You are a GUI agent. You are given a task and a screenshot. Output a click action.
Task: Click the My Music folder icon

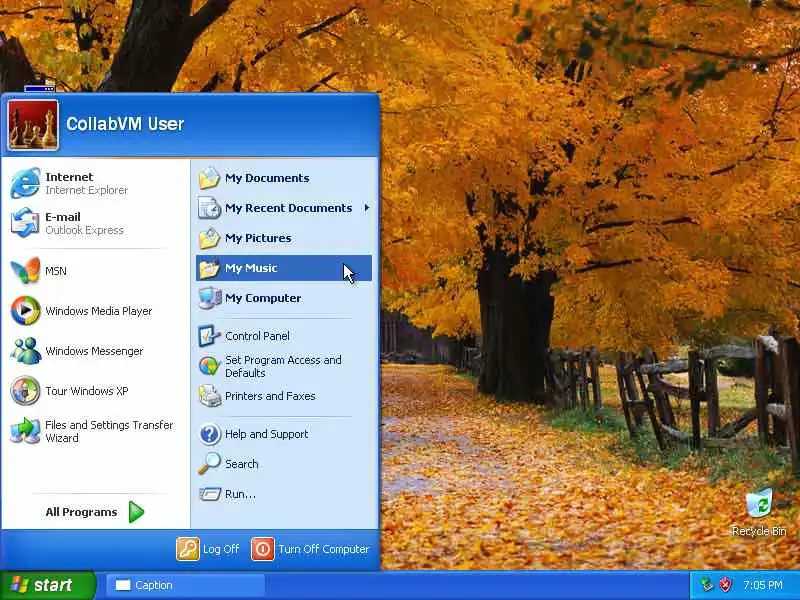(x=209, y=268)
